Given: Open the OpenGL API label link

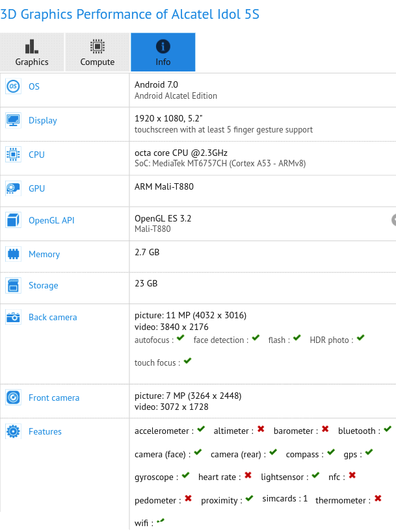Looking at the screenshot, I should pos(51,220).
